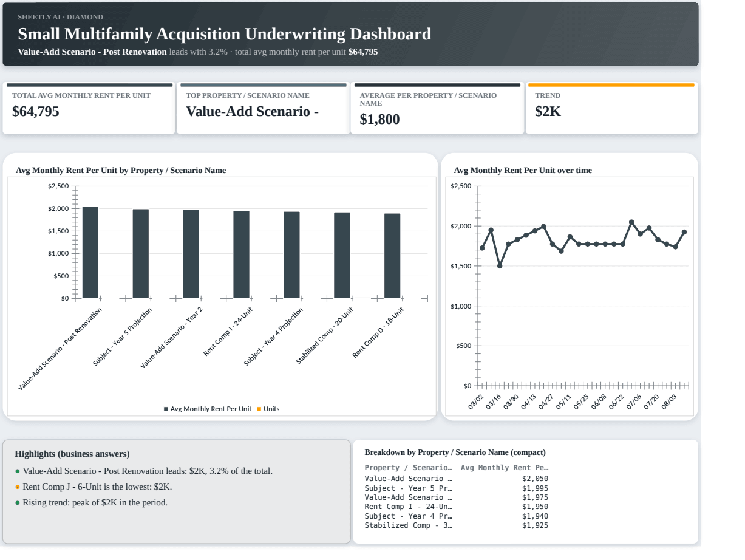Click the Subject - Year 5 Pr… table row
The image size is (745, 560).
click(x=456, y=488)
